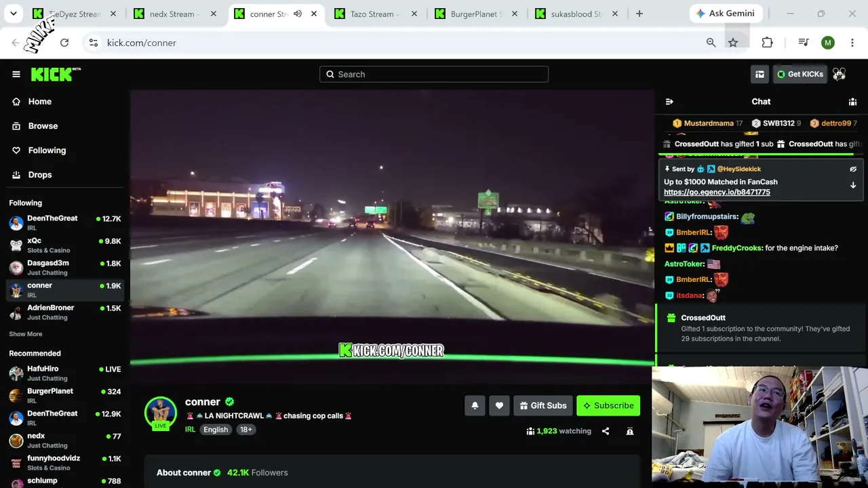This screenshot has width=868, height=488.
Task: Toggle notifications bell for conner
Action: (x=475, y=405)
